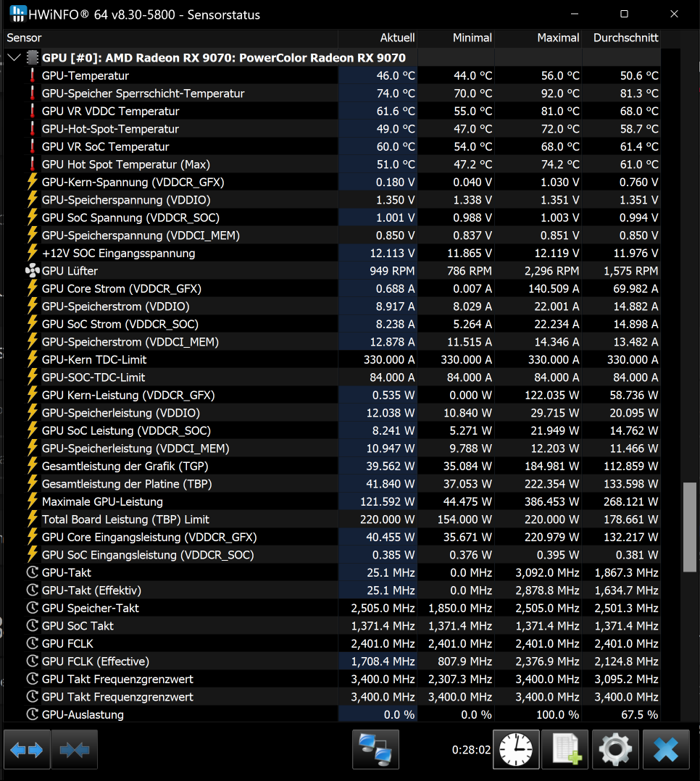The width and height of the screenshot is (700, 781).
Task: Click the Minimal column header
Action: 455,38
